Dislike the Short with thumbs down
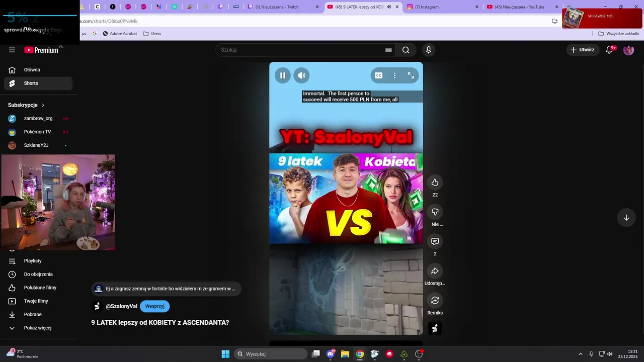Image resolution: width=644 pixels, height=362 pixels. 435,212
